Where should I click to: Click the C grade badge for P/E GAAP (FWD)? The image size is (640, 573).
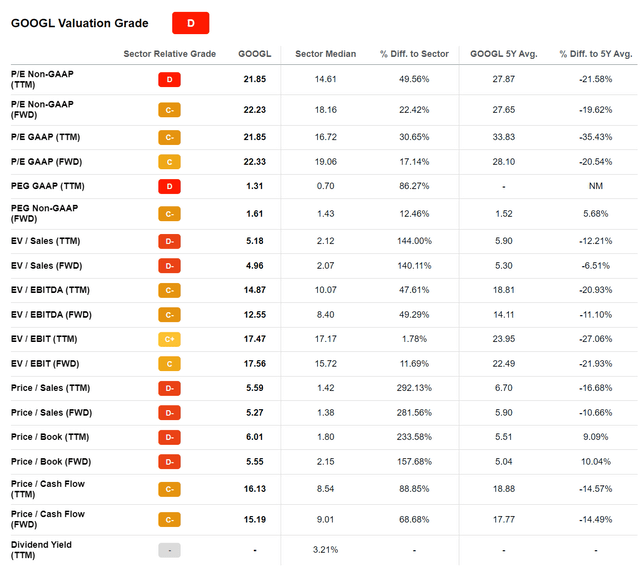click(169, 162)
